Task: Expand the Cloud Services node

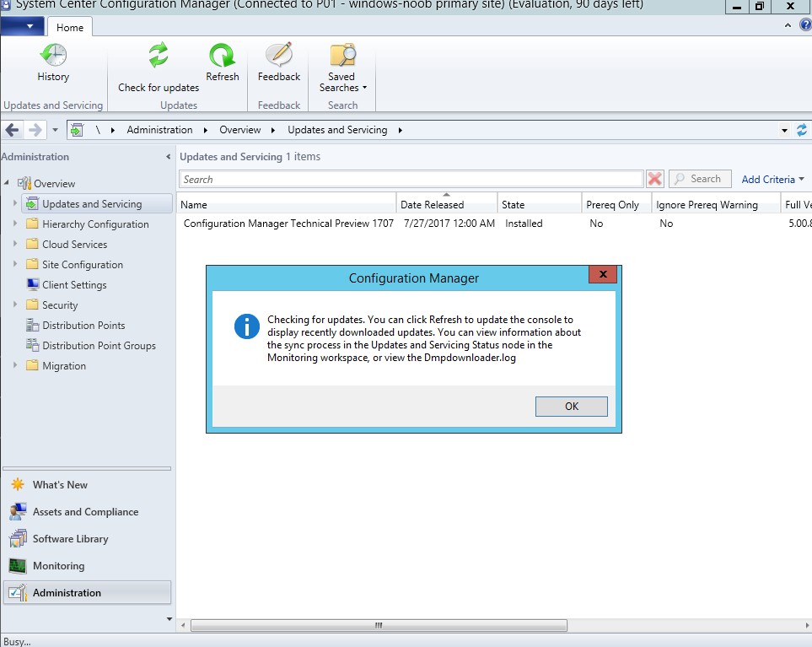Action: (x=15, y=244)
